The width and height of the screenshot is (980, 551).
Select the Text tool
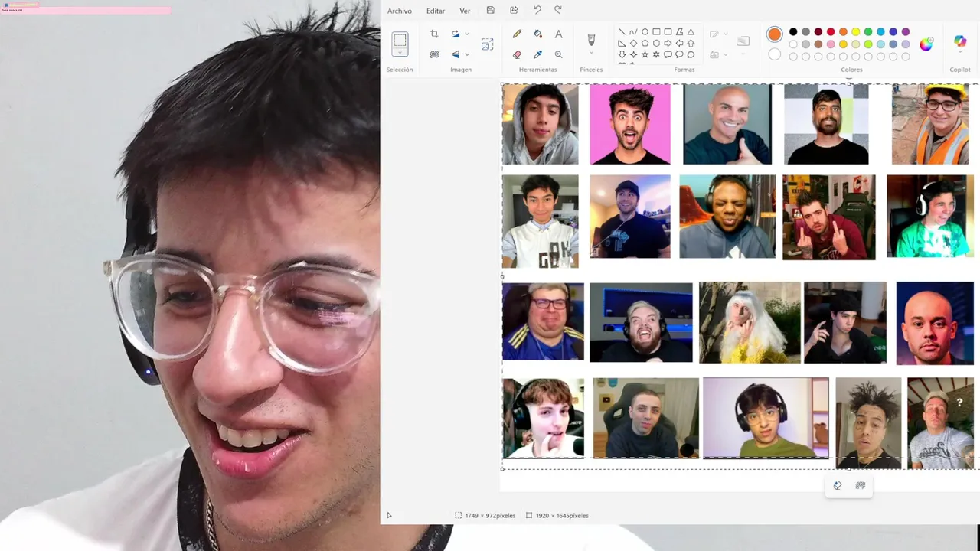558,34
